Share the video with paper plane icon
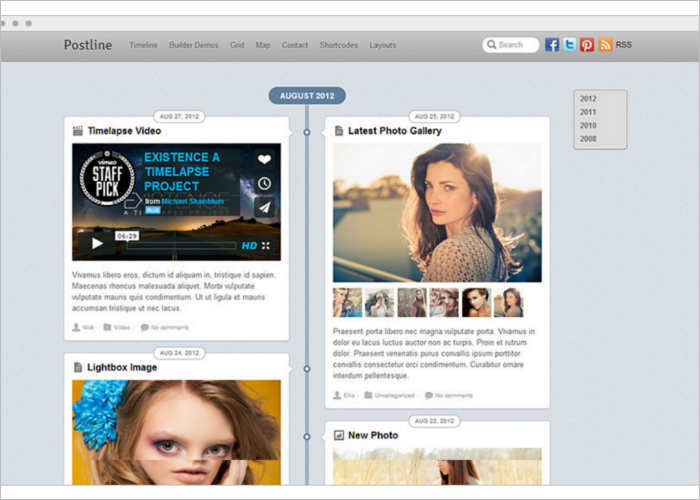 coord(264,208)
